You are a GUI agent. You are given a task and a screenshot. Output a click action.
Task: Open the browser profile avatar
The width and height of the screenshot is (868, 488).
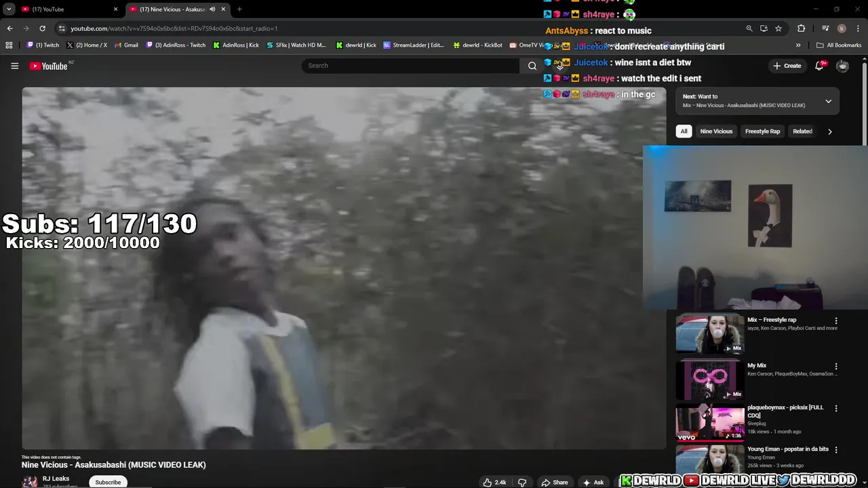pyautogui.click(x=842, y=28)
